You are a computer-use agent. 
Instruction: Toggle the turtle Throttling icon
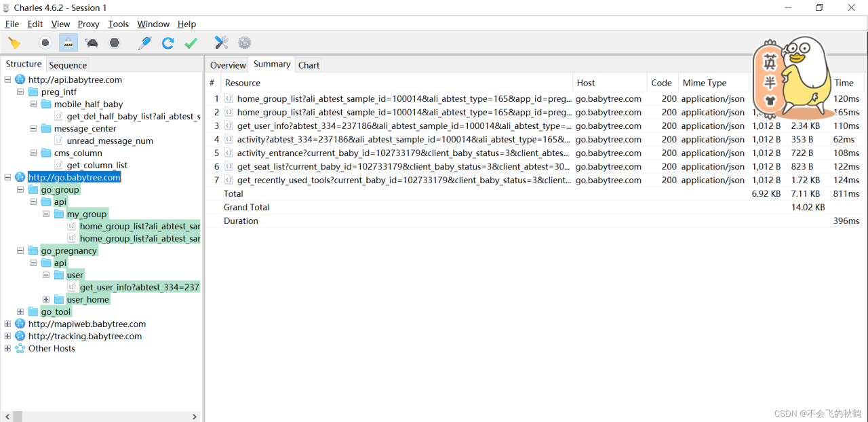92,43
